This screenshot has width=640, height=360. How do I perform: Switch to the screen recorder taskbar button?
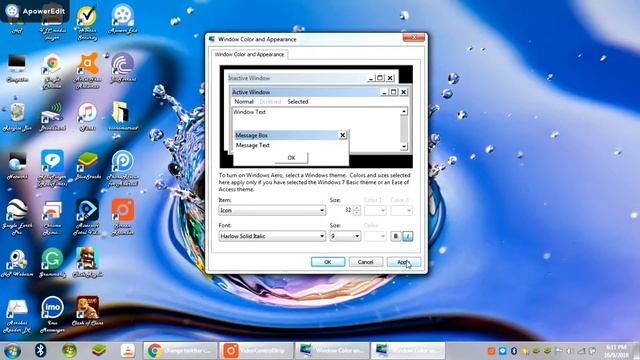256,351
